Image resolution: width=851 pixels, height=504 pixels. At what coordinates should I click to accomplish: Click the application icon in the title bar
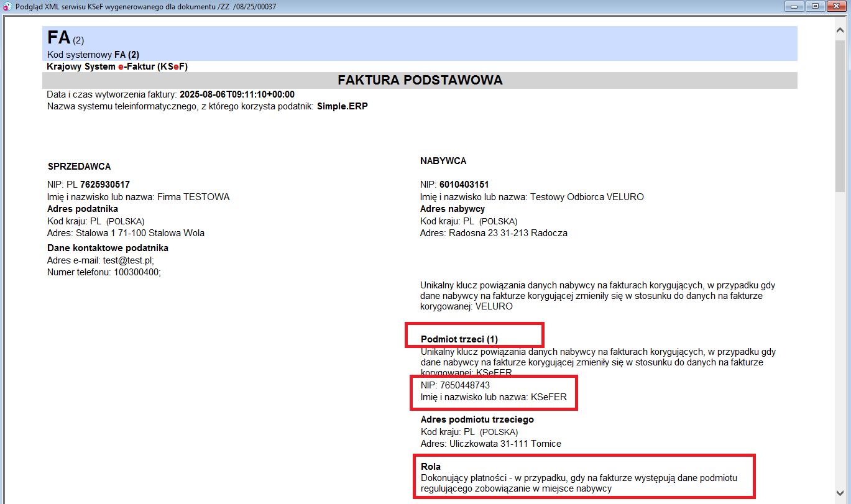[x=7, y=7]
